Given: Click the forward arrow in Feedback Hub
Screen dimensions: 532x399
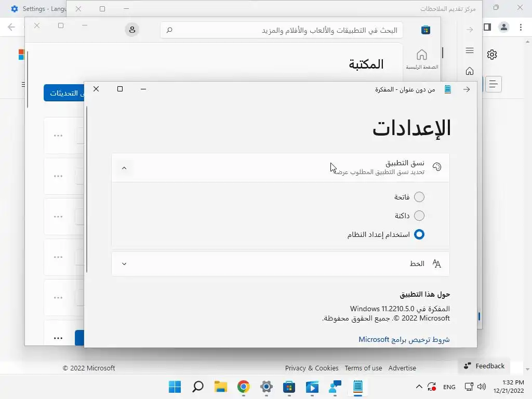Looking at the screenshot, I should 470,30.
